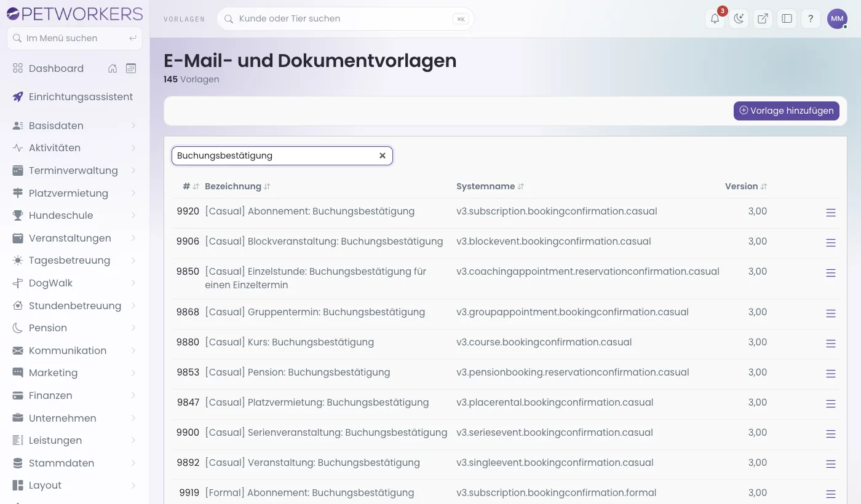Open the Marketing sidebar item
This screenshot has height=504, width=861.
(x=74, y=372)
